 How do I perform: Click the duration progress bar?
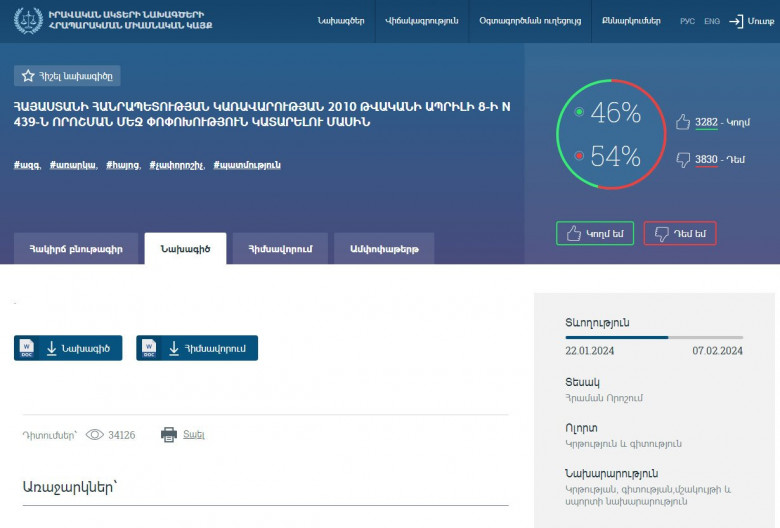[653, 337]
